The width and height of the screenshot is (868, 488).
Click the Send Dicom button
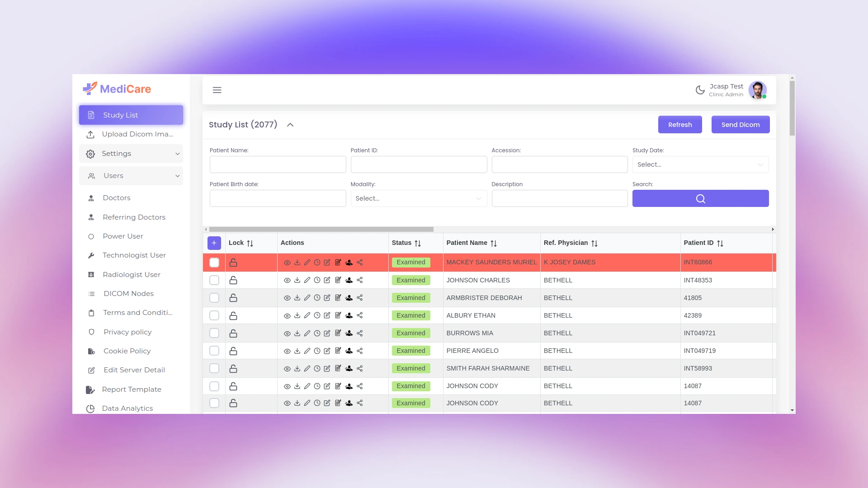740,125
